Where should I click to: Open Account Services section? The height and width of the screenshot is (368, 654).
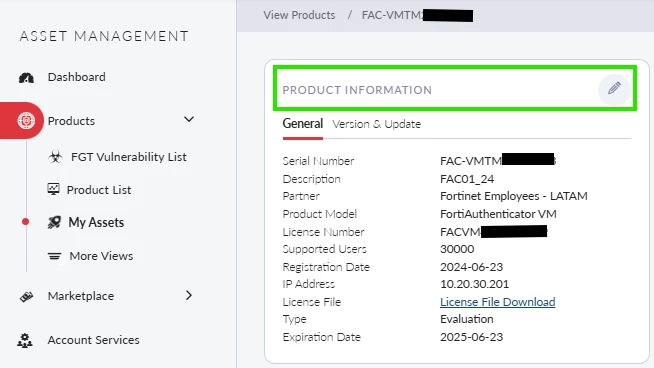tap(93, 340)
